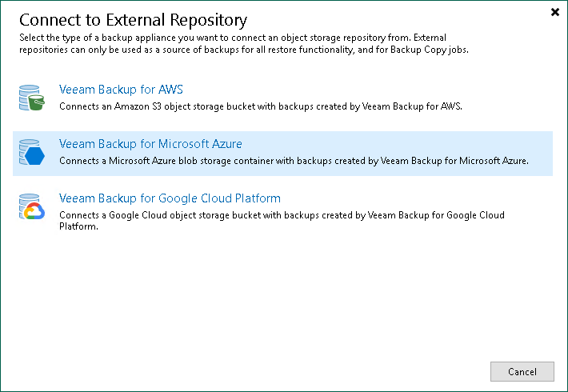Select the Veeam Backup for AWS heading
Image resolution: width=568 pixels, height=392 pixels.
tap(122, 90)
